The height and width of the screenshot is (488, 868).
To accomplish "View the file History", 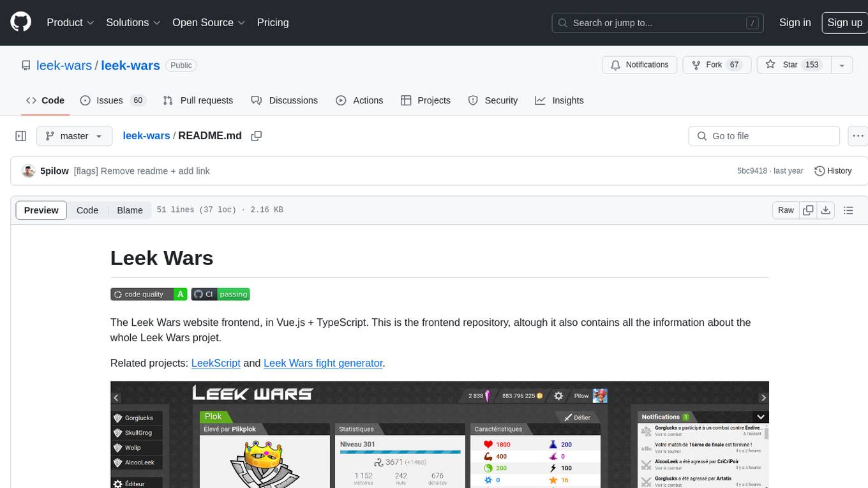I will click(x=833, y=171).
